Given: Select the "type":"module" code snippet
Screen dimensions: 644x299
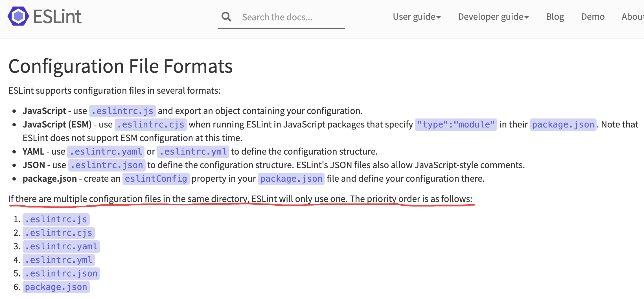Looking at the screenshot, I should [455, 124].
